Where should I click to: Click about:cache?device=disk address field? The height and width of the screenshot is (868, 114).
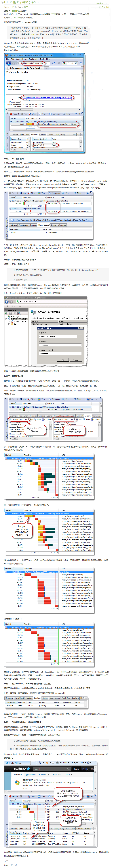(x=34, y=63)
